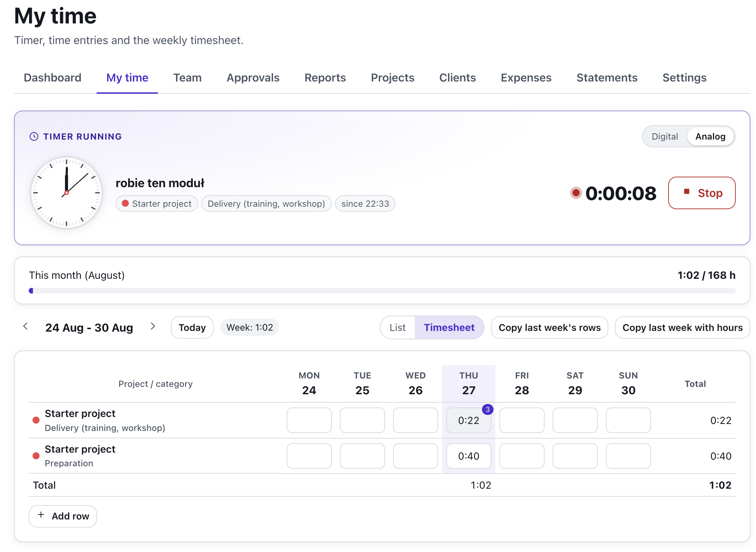Click the red recording dot by 0:00:08
Viewport: 756px width, 552px height.
[576, 193]
